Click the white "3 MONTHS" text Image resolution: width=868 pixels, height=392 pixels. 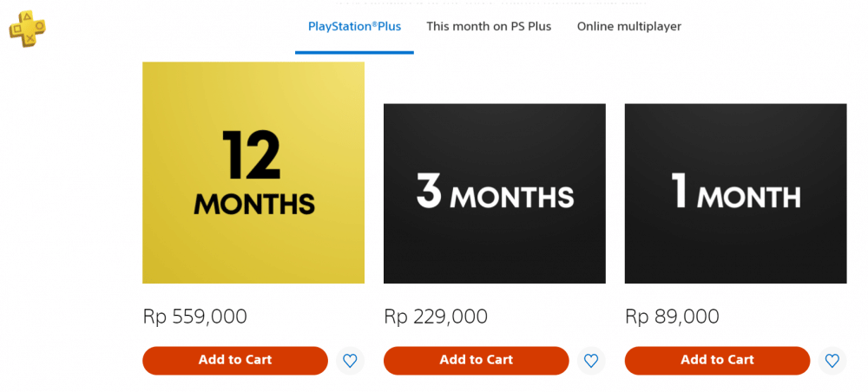click(495, 193)
